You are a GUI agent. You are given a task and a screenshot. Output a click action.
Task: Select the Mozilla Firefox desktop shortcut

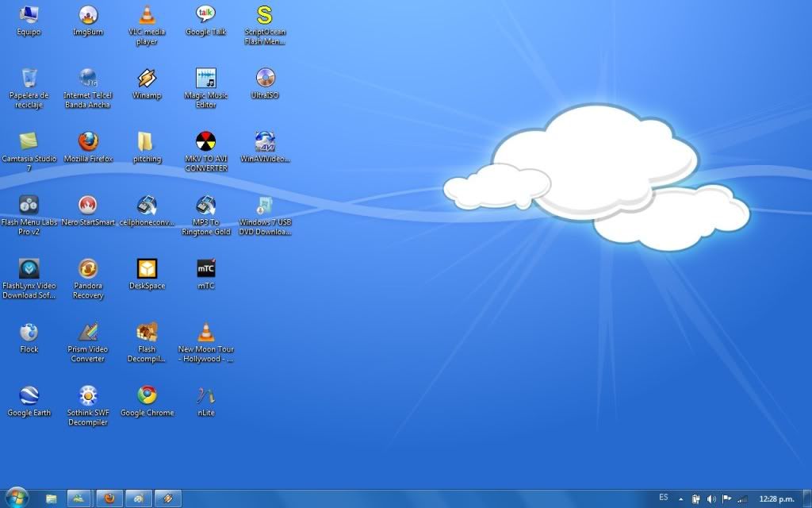point(88,148)
